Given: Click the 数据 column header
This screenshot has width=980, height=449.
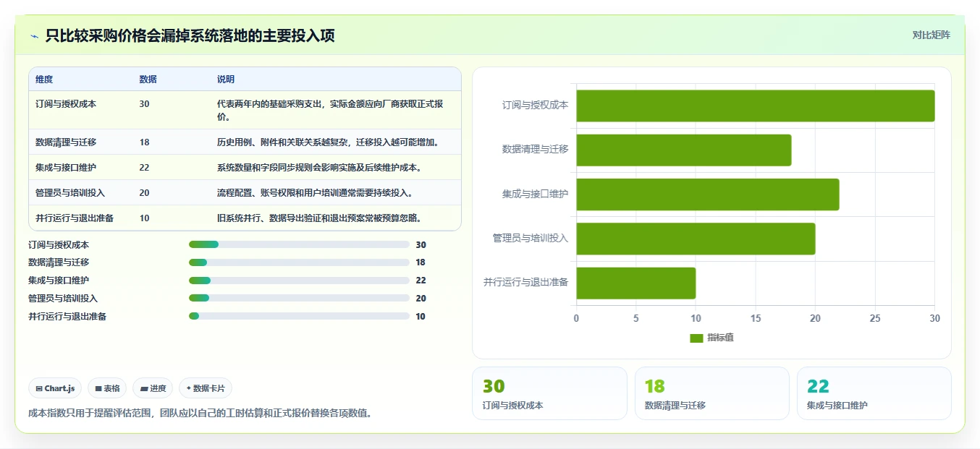Looking at the screenshot, I should [x=148, y=80].
